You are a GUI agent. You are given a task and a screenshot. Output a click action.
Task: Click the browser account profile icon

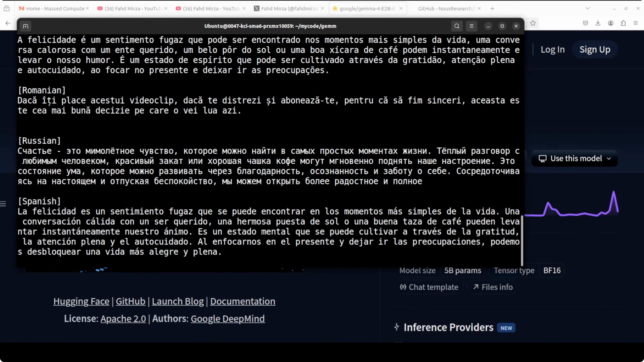611,23
